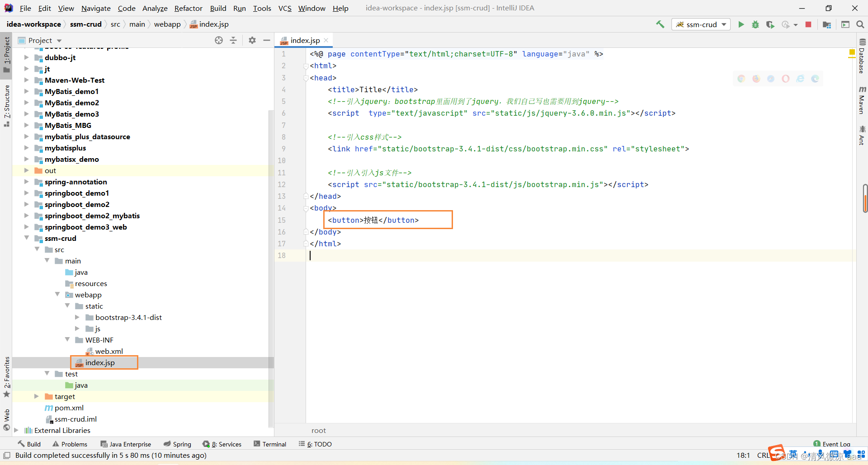Close the index.jsp editor tab
Image resolution: width=868 pixels, height=465 pixels.
pos(326,40)
